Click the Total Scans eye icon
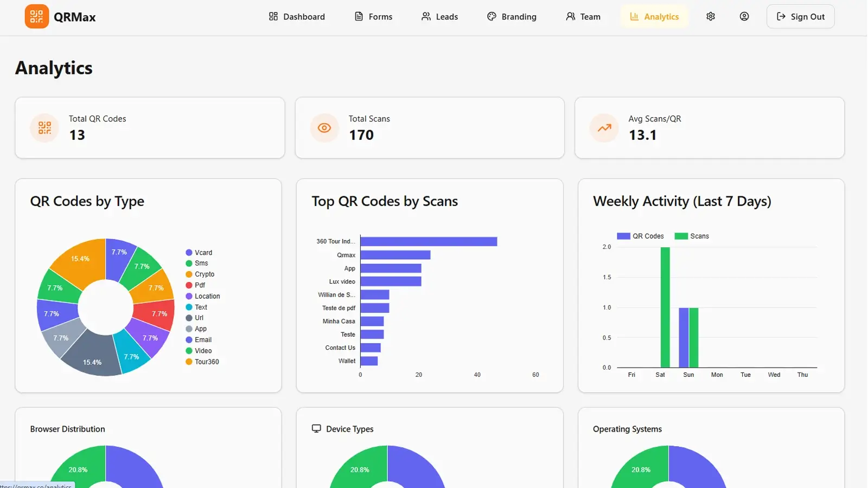Viewport: 868px width, 488px height. coord(324,128)
